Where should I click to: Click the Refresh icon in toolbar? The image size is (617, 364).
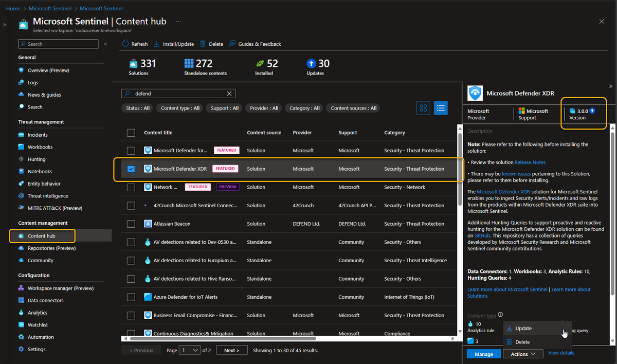[x=125, y=44]
